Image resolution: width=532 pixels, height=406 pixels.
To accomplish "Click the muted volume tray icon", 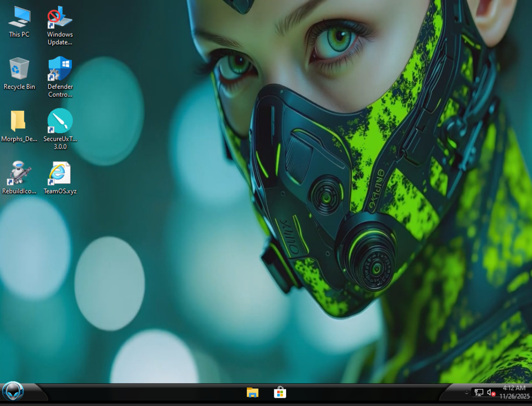I will pos(491,392).
